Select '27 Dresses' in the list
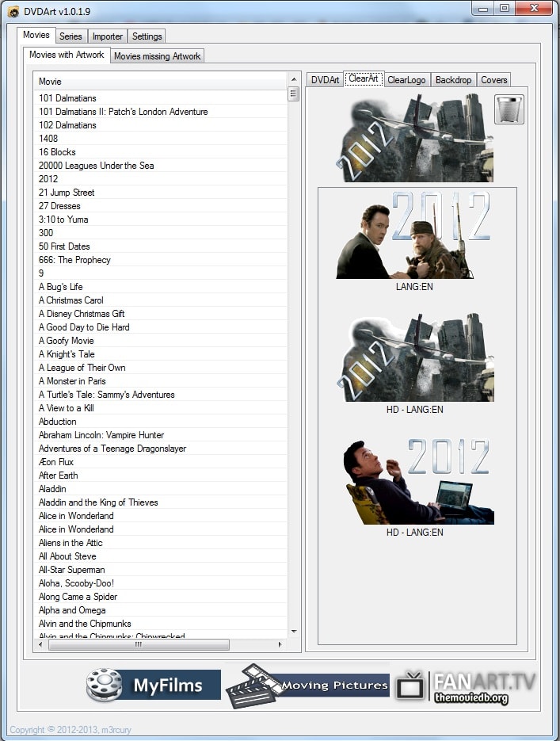Image resolution: width=560 pixels, height=741 pixels. click(161, 206)
